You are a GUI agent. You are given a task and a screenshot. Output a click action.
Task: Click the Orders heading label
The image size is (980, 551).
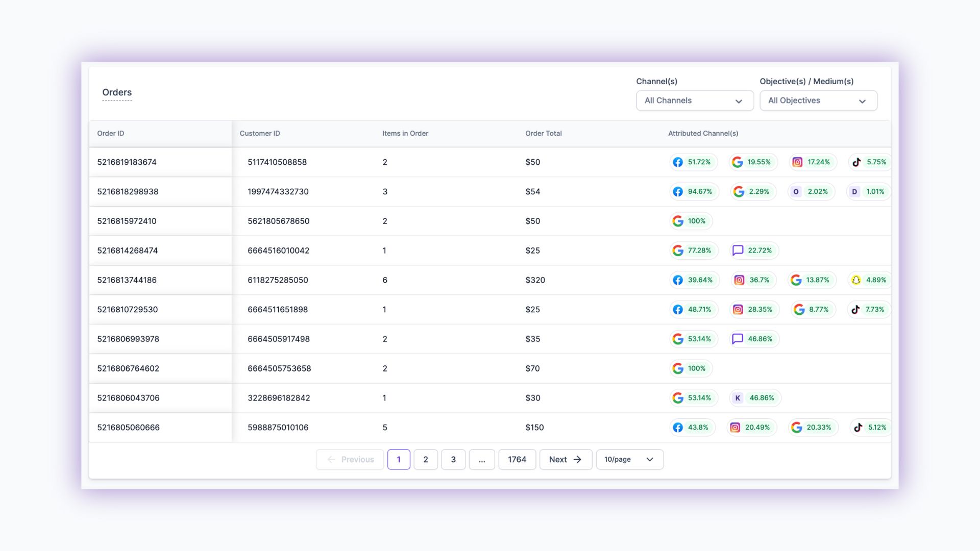[117, 92]
